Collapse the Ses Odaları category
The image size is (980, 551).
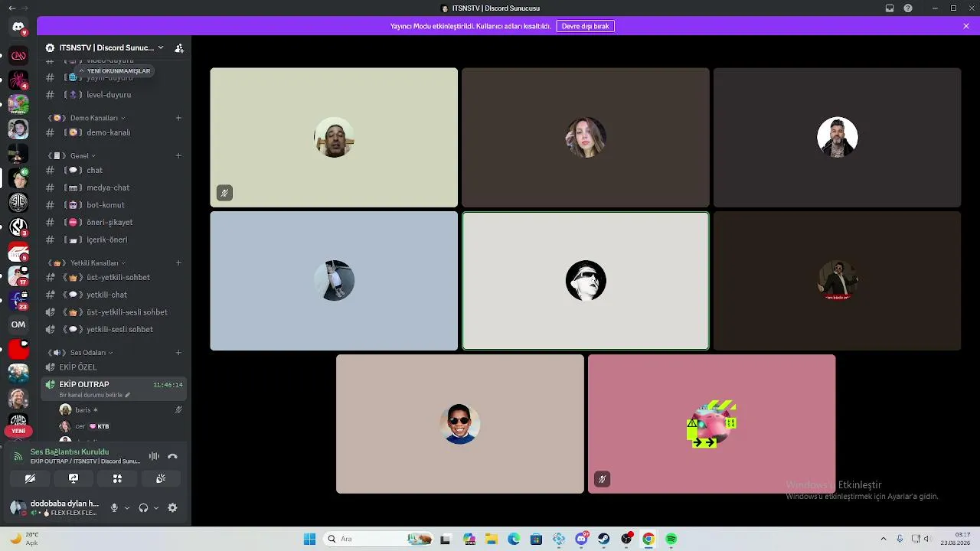pos(80,352)
